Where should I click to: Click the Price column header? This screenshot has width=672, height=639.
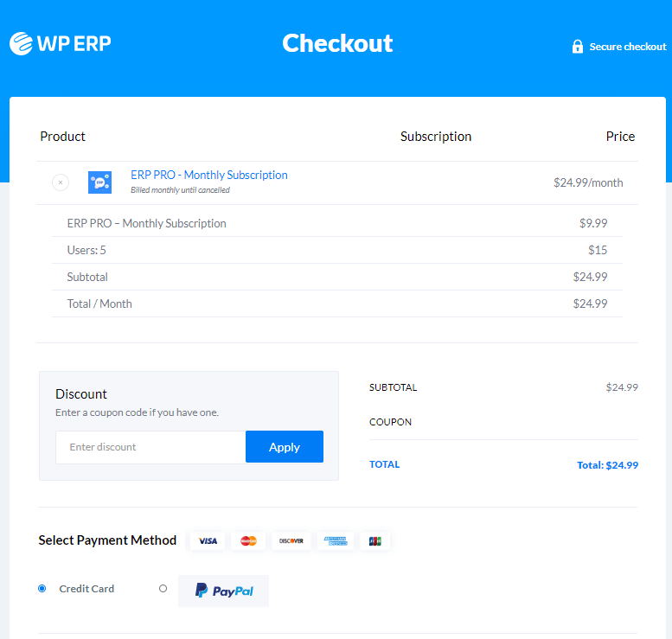pyautogui.click(x=620, y=137)
